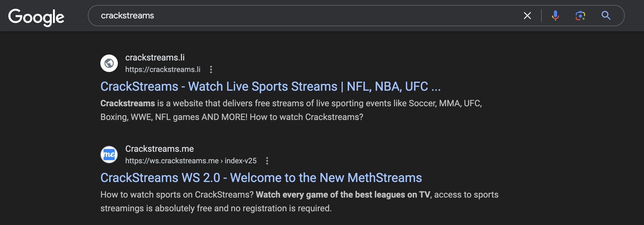Image resolution: width=644 pixels, height=225 pixels.
Task: Open "CrackStreams WS 2.0" MethStreams result
Action: [261, 178]
